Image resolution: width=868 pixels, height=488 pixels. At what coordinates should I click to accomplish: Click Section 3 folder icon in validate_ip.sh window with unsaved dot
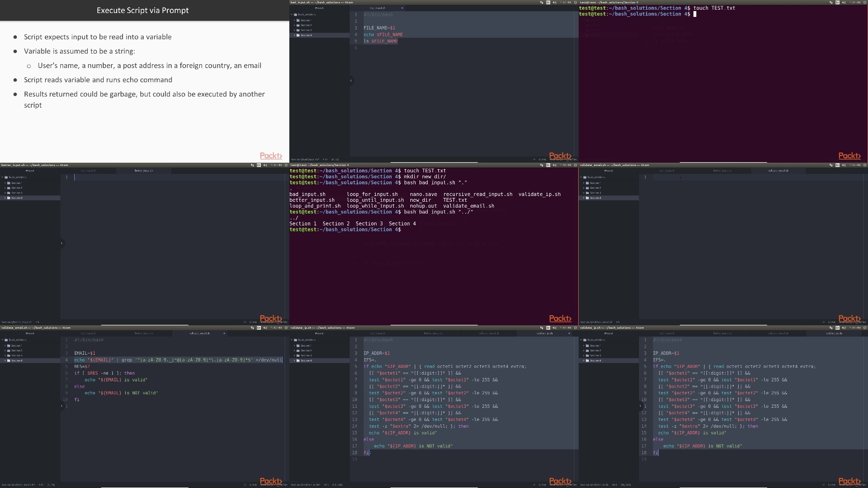click(298, 355)
